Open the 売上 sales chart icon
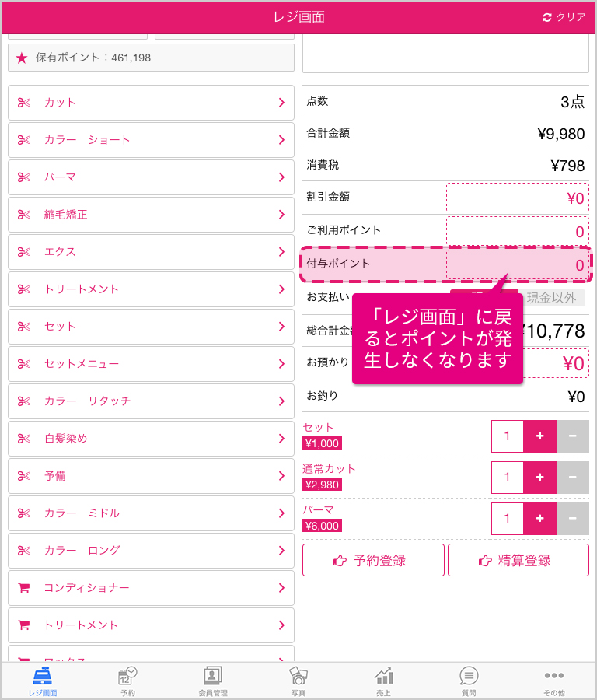Viewport: 597px width, 700px height. click(x=384, y=676)
